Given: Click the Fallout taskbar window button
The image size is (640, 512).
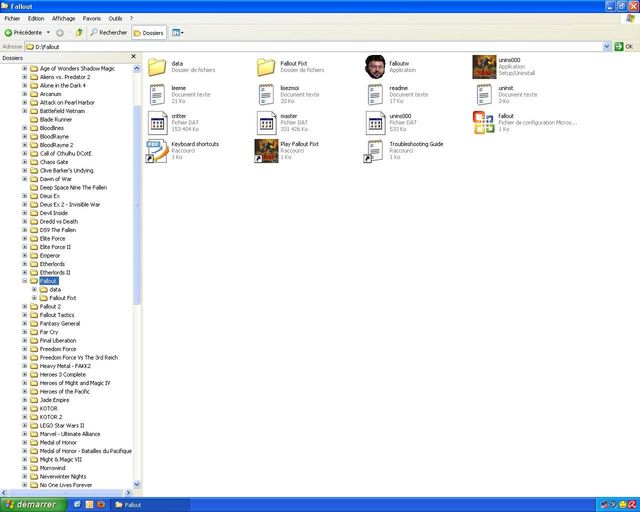Looking at the screenshot, I should tap(150, 505).
